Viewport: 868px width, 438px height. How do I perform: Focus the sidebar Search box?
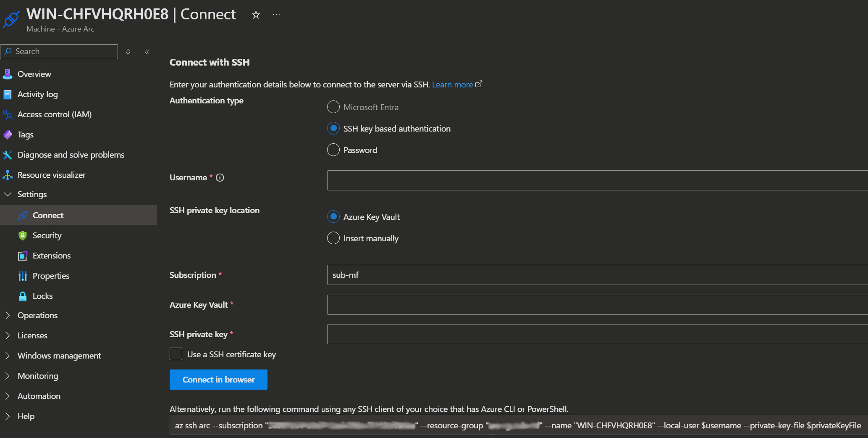[59, 52]
